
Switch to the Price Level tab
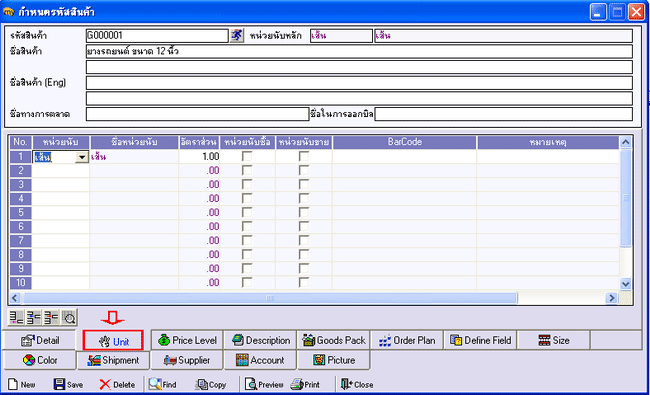[187, 340]
